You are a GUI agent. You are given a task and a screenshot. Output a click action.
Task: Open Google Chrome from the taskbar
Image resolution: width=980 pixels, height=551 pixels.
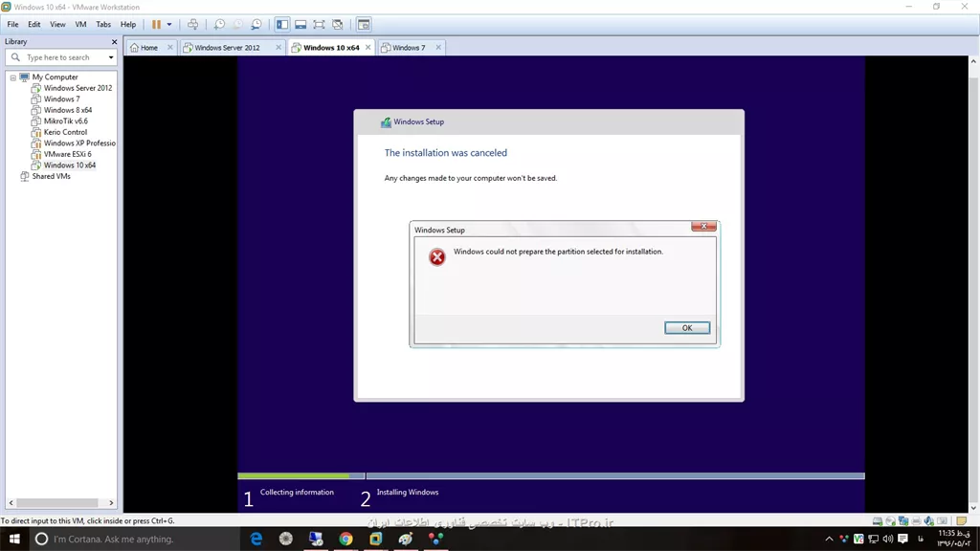(x=345, y=539)
